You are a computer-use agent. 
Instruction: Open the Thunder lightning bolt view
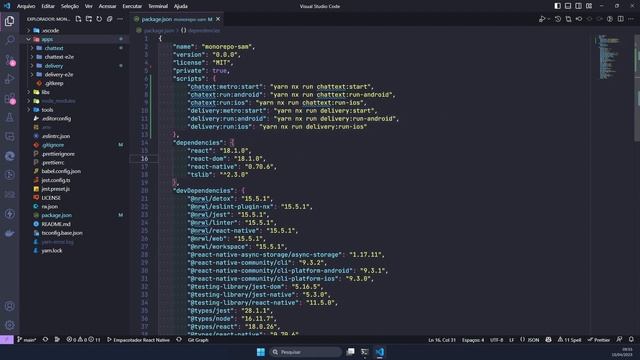point(9,214)
